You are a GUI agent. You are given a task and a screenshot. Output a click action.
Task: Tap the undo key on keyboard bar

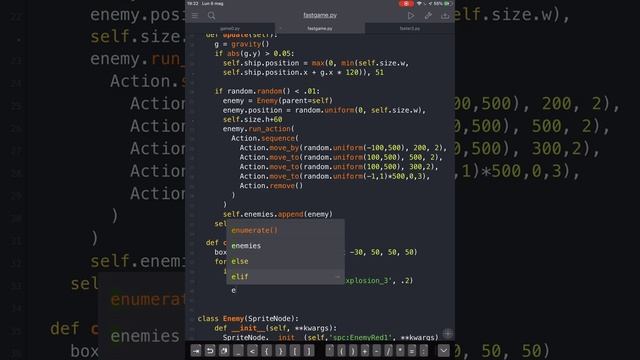(210, 351)
